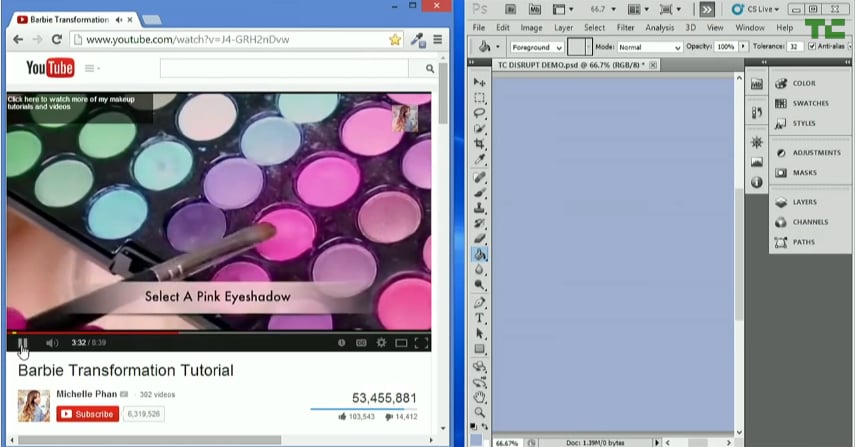Image resolution: width=855 pixels, height=447 pixels.
Task: Toggle fullscreen on the YouTube player
Action: click(421, 342)
